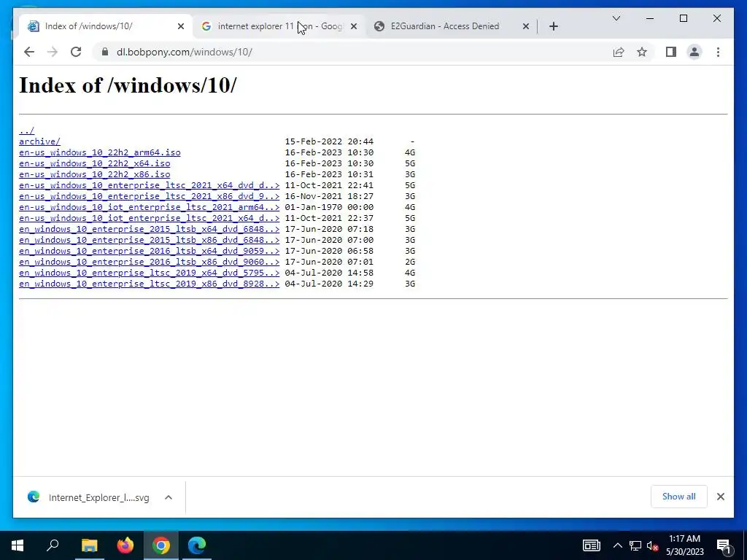The width and height of the screenshot is (747, 560).
Task: Download iot enterprise ltsc 2021 x64 ISO
Action: [149, 218]
